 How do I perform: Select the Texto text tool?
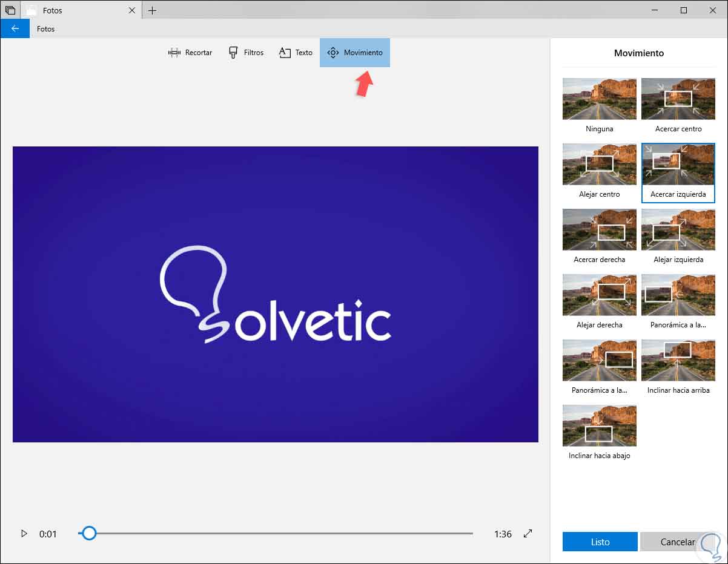(x=296, y=53)
